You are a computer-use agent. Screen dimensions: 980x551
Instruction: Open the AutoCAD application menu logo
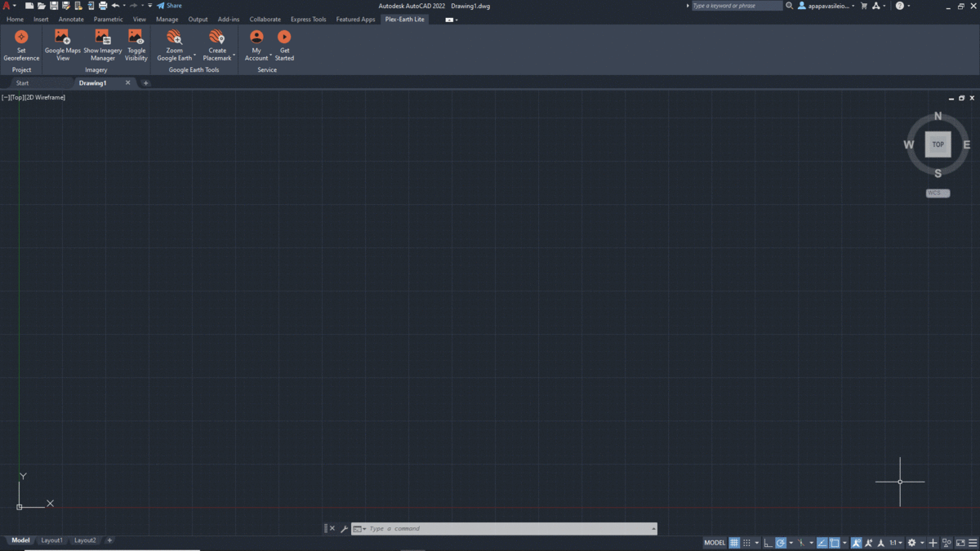click(7, 6)
